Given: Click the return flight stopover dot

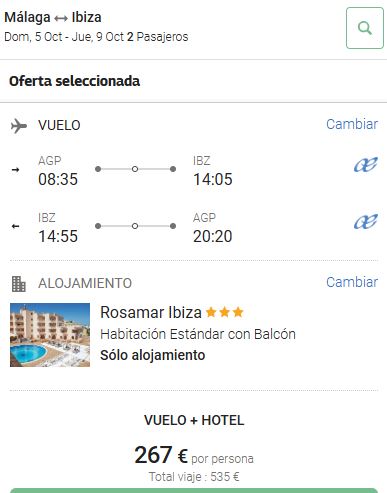Looking at the screenshot, I should point(135,226).
